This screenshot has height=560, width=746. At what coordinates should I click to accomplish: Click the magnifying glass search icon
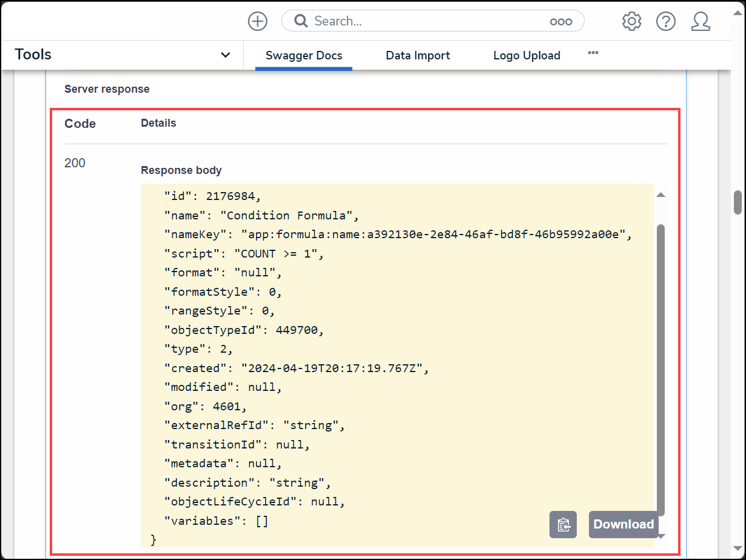point(301,21)
